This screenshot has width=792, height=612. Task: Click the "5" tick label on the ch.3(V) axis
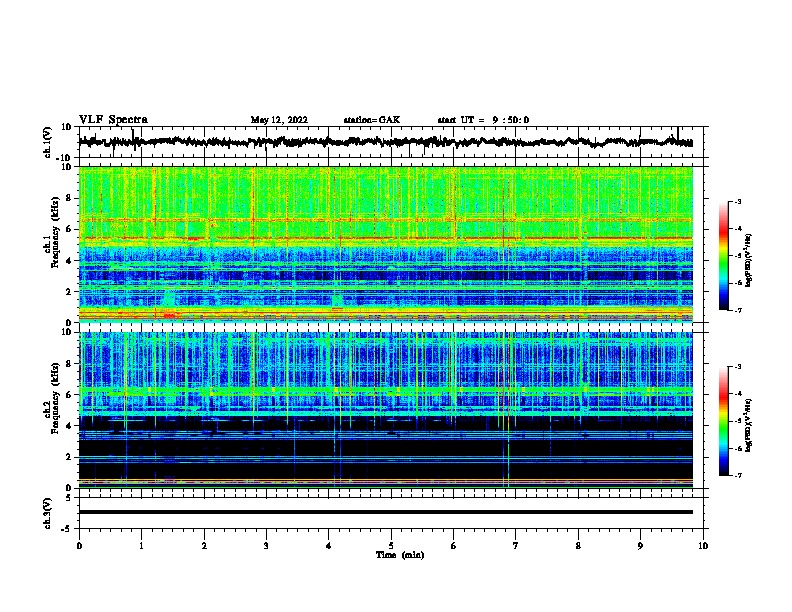pyautogui.click(x=69, y=498)
